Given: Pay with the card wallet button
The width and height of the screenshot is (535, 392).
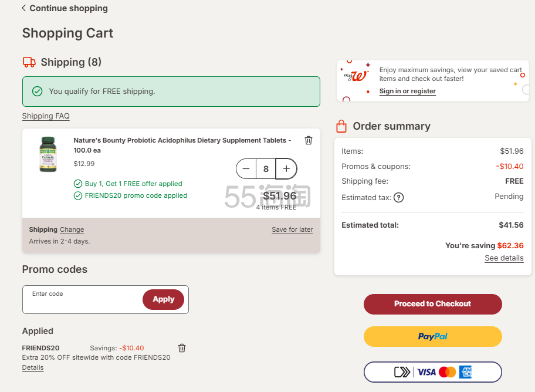Looking at the screenshot, I should click(432, 372).
